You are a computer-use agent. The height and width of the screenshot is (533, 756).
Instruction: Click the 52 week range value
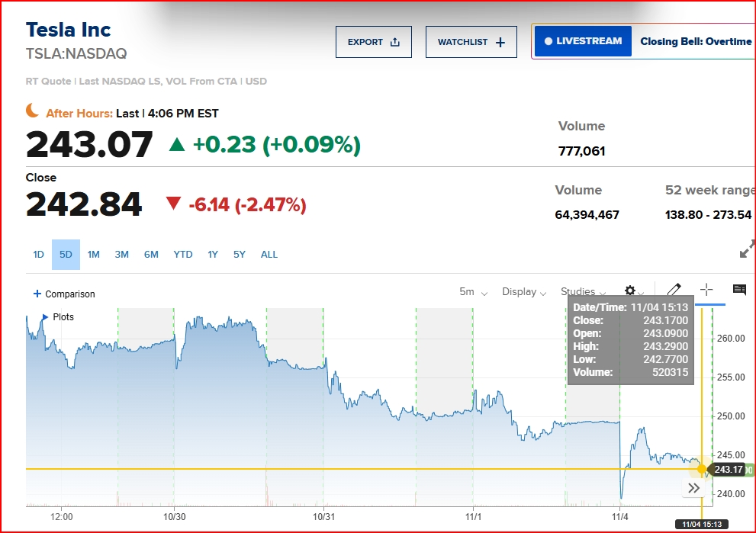tap(708, 215)
